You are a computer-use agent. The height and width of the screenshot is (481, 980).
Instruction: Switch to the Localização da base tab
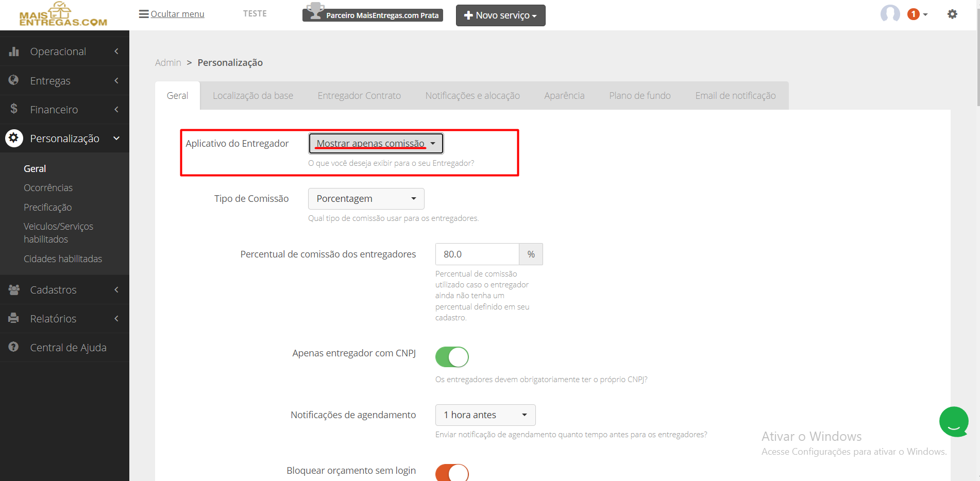(x=253, y=96)
